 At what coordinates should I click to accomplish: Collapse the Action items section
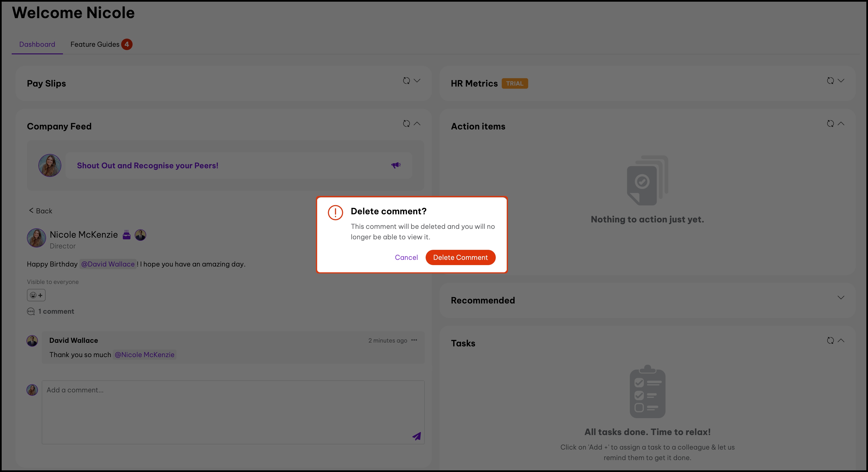click(x=841, y=124)
